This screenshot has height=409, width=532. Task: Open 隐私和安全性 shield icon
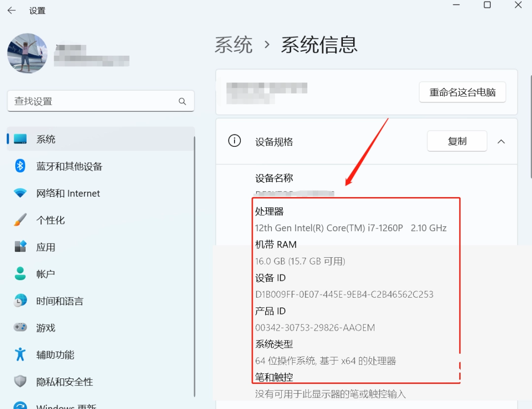[20, 381]
